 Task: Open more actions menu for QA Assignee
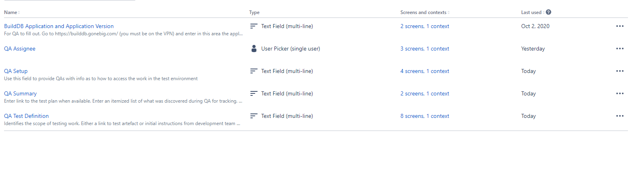click(620, 49)
